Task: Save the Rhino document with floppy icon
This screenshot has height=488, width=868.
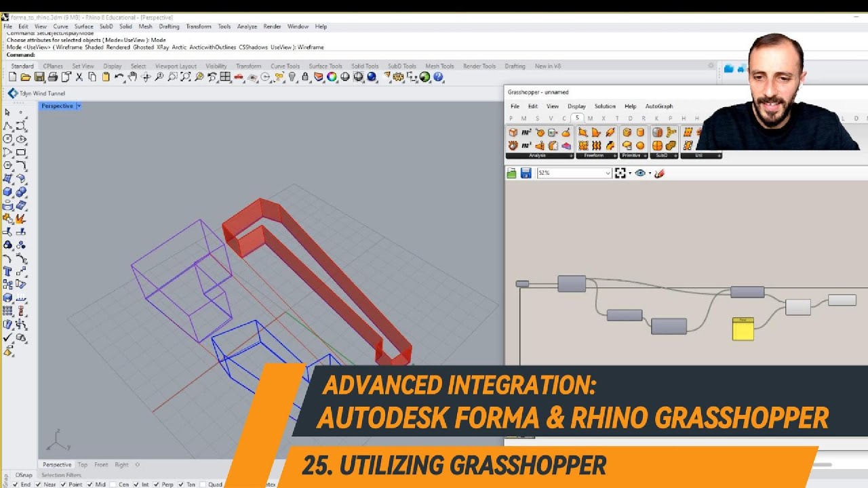Action: (39, 77)
